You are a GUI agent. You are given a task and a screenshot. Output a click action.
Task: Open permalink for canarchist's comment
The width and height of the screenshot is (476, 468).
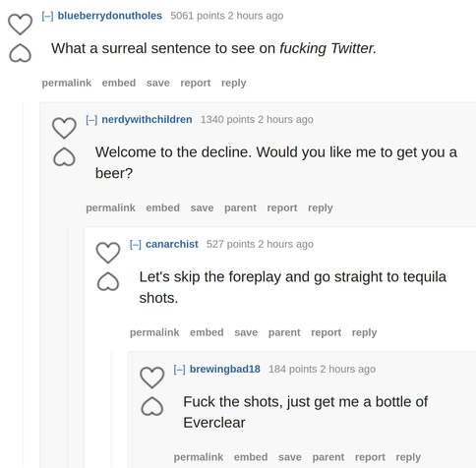pyautogui.click(x=154, y=332)
